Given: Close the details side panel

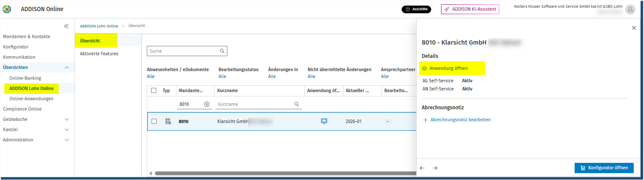Looking at the screenshot, I should (634, 28).
